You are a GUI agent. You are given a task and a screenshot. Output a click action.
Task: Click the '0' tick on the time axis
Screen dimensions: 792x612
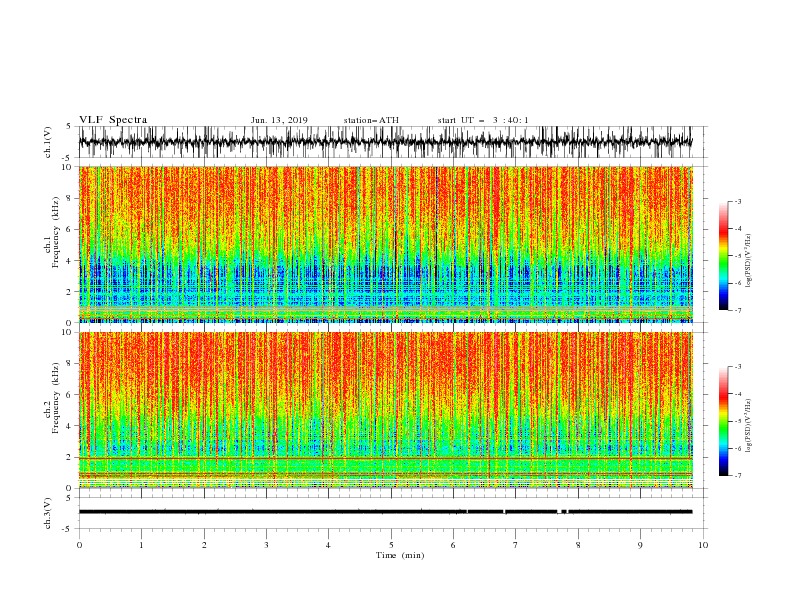click(79, 545)
